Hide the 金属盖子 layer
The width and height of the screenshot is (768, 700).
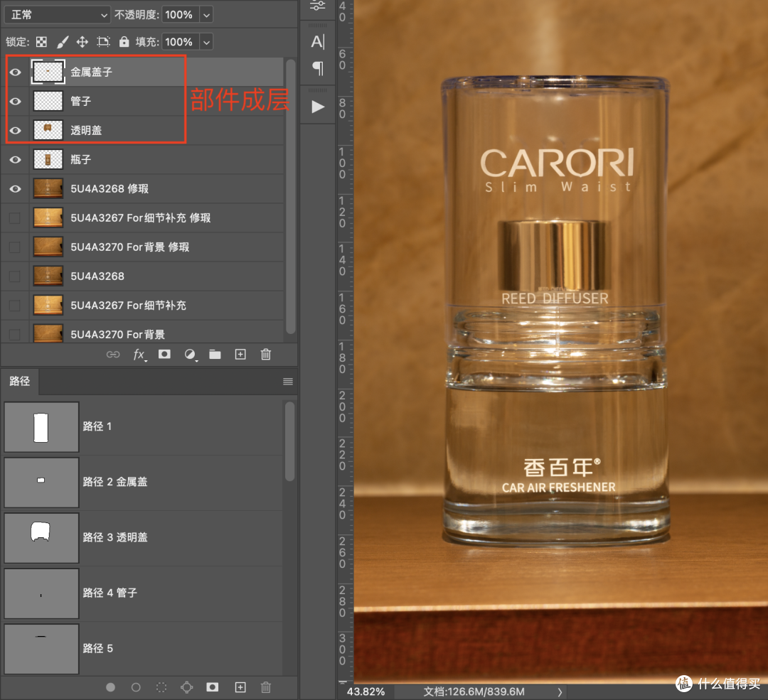point(15,72)
